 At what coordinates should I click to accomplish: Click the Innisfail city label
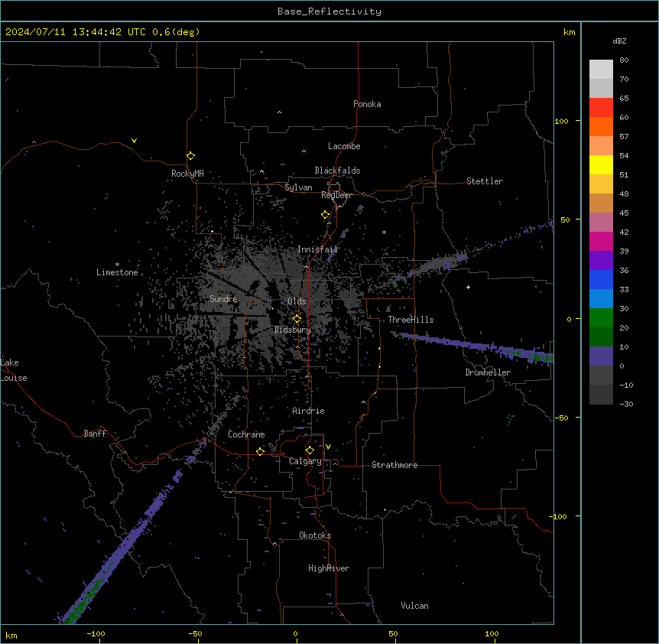coord(317,249)
